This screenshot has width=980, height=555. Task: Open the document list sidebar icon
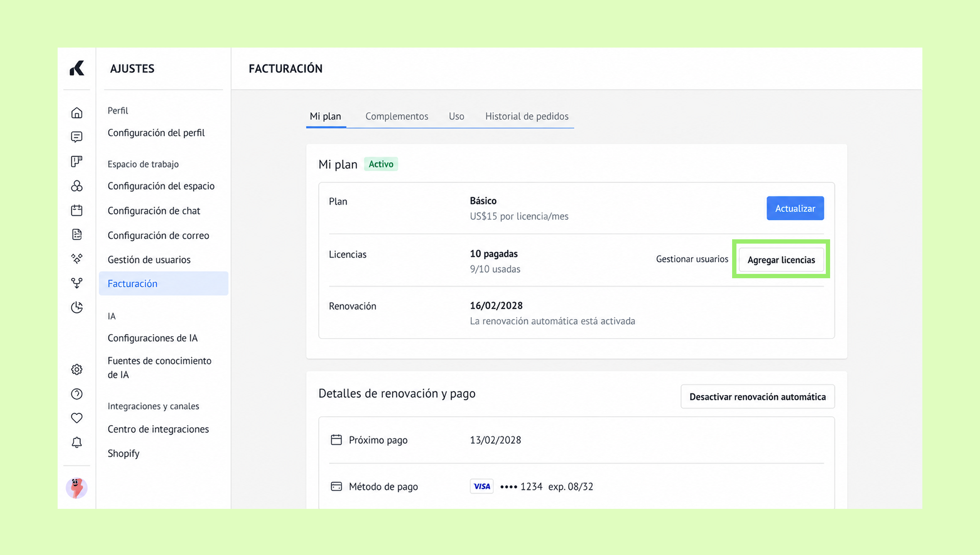tap(77, 234)
